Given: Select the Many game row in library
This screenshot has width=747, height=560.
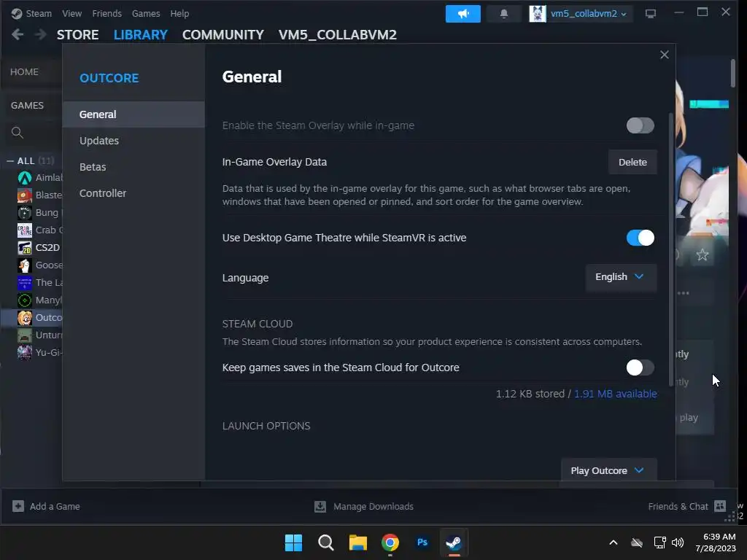Looking at the screenshot, I should pos(31,300).
